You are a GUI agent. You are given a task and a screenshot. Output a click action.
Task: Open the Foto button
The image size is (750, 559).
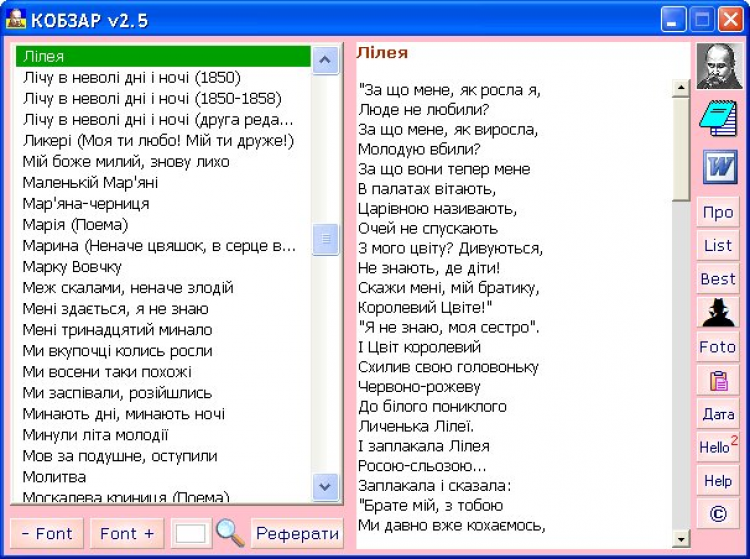tap(718, 347)
